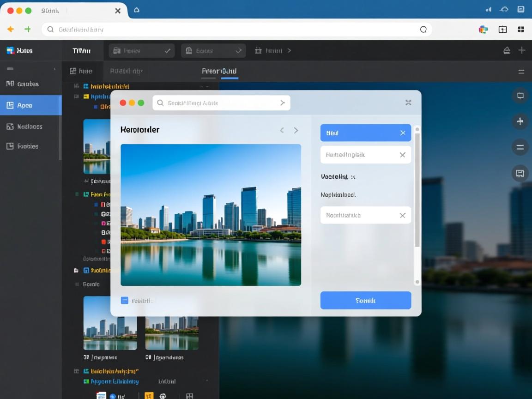Click the vertical scrollbar in the dialog
532x399 pixels.
pyautogui.click(x=417, y=189)
